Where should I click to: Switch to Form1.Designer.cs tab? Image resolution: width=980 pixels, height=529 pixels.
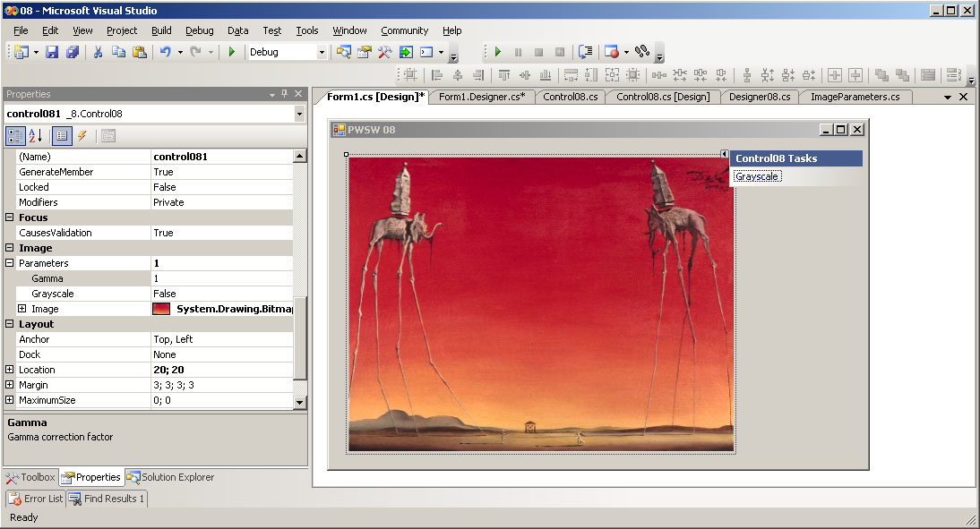pos(482,97)
